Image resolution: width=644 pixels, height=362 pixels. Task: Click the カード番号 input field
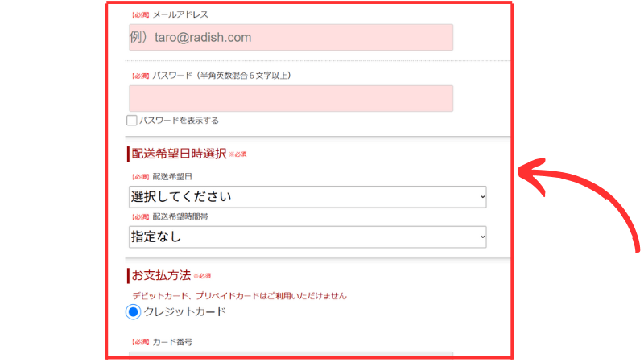[291, 355]
